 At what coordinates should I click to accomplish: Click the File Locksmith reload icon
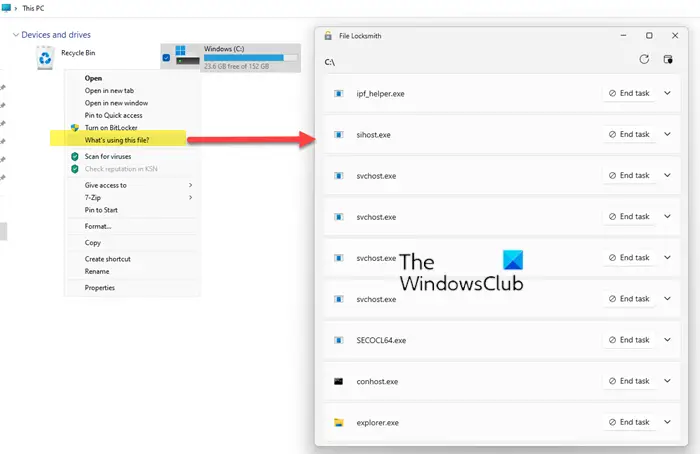(x=644, y=59)
